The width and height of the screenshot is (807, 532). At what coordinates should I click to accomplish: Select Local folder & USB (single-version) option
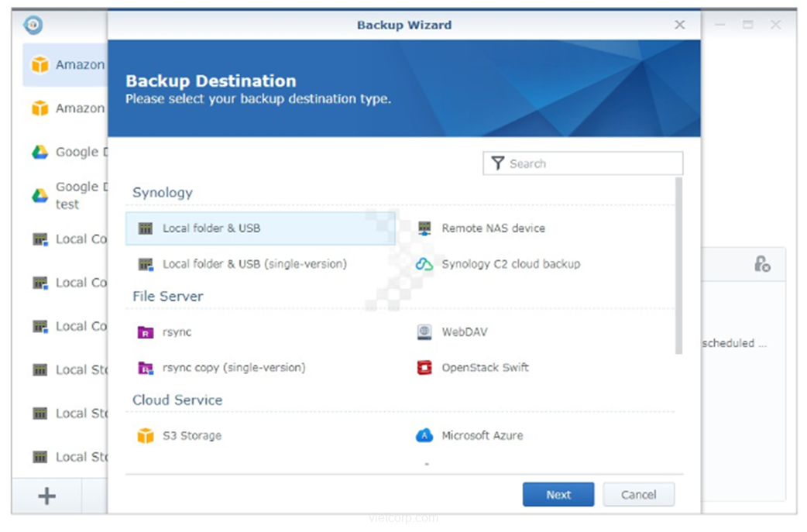click(254, 264)
